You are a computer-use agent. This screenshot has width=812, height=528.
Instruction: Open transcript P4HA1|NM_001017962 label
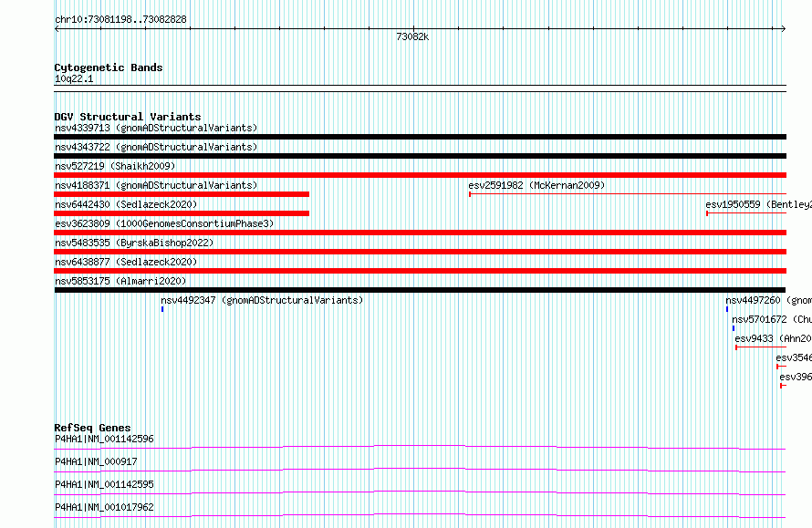tap(104, 507)
